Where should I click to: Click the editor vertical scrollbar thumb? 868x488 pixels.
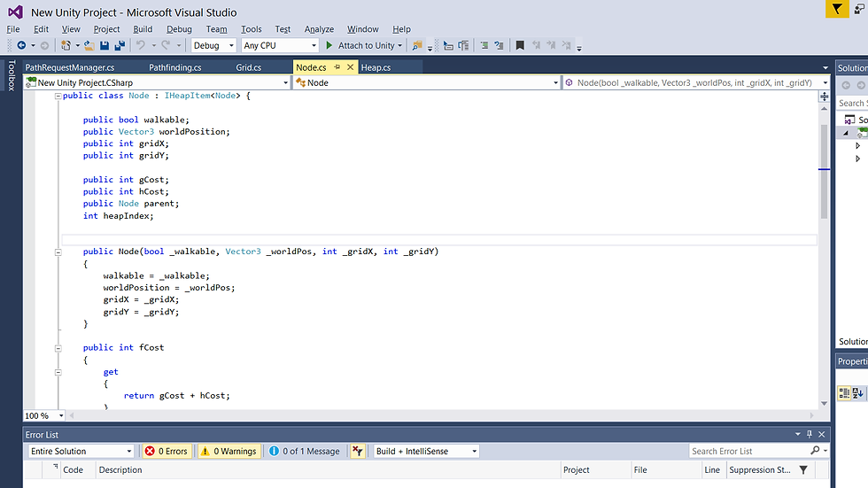(x=825, y=172)
